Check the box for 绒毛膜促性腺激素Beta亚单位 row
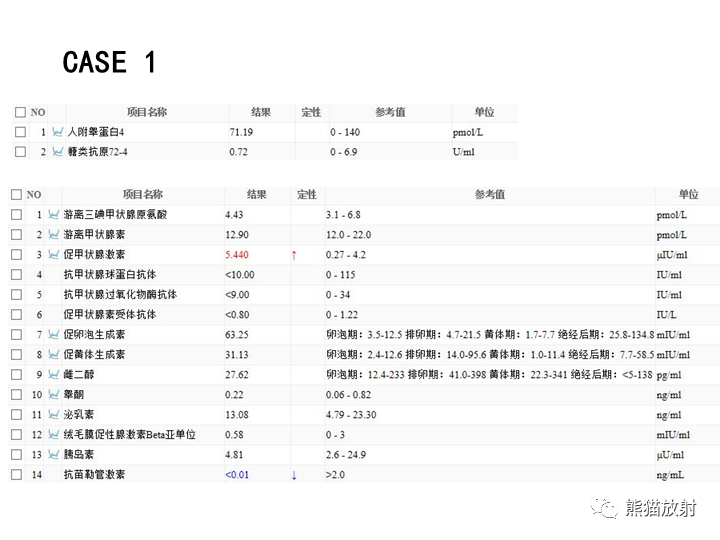Image resolution: width=720 pixels, height=540 pixels. click(17, 434)
